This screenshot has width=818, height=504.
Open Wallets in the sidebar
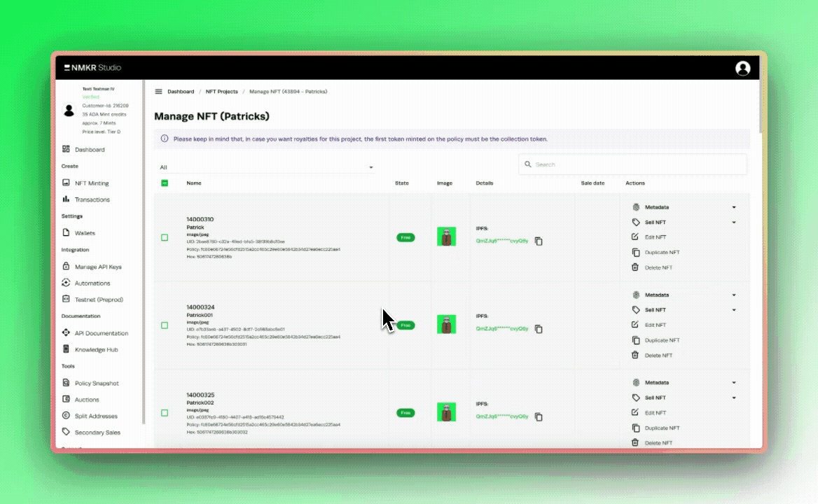(x=85, y=233)
